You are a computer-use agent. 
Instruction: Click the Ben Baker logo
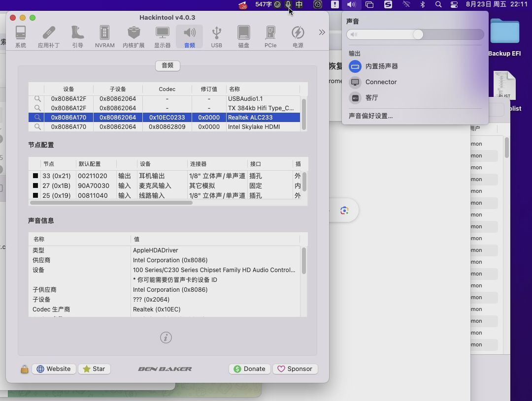[165, 369]
